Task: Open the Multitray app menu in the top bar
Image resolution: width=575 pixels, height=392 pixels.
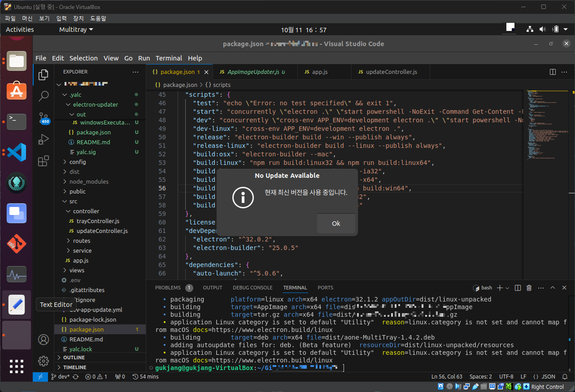Action: [x=76, y=30]
